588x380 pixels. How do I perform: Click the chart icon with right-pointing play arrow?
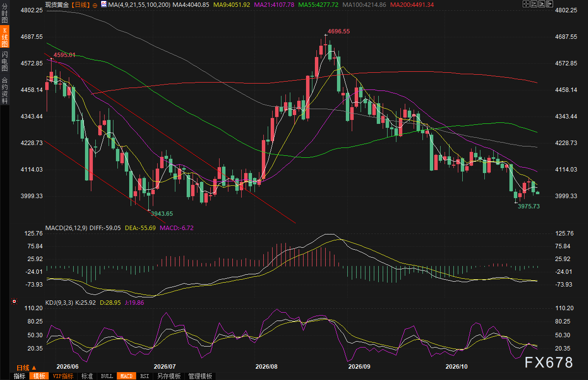click(542, 4)
